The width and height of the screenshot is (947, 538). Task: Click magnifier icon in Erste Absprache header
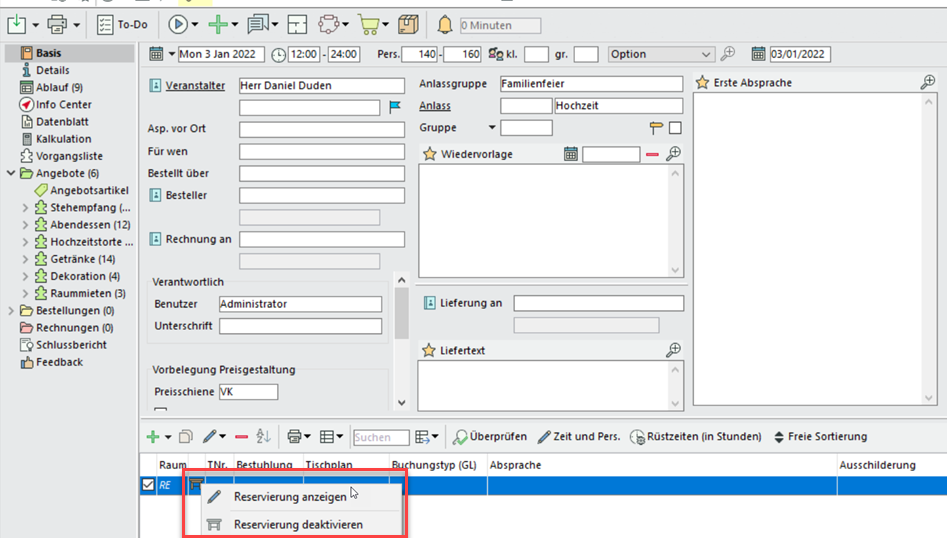coord(927,83)
